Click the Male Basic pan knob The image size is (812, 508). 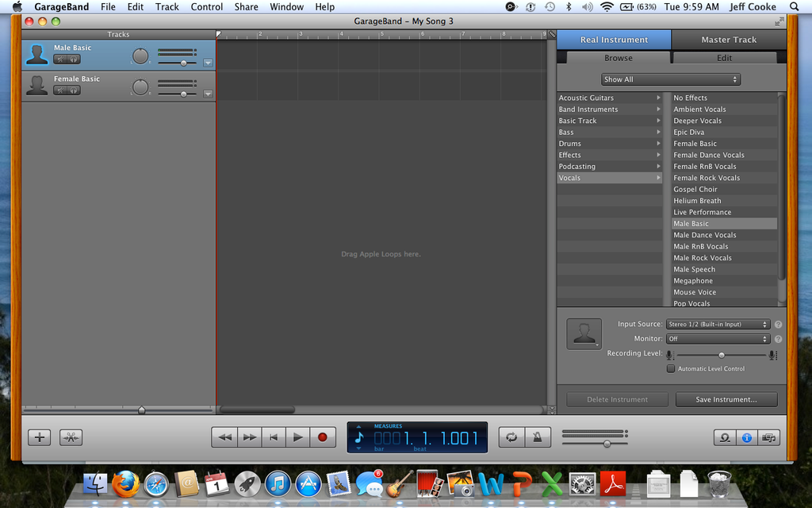coord(140,56)
